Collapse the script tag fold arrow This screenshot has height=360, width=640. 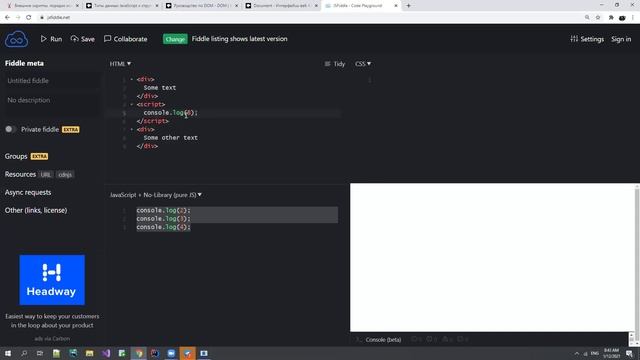(x=131, y=104)
